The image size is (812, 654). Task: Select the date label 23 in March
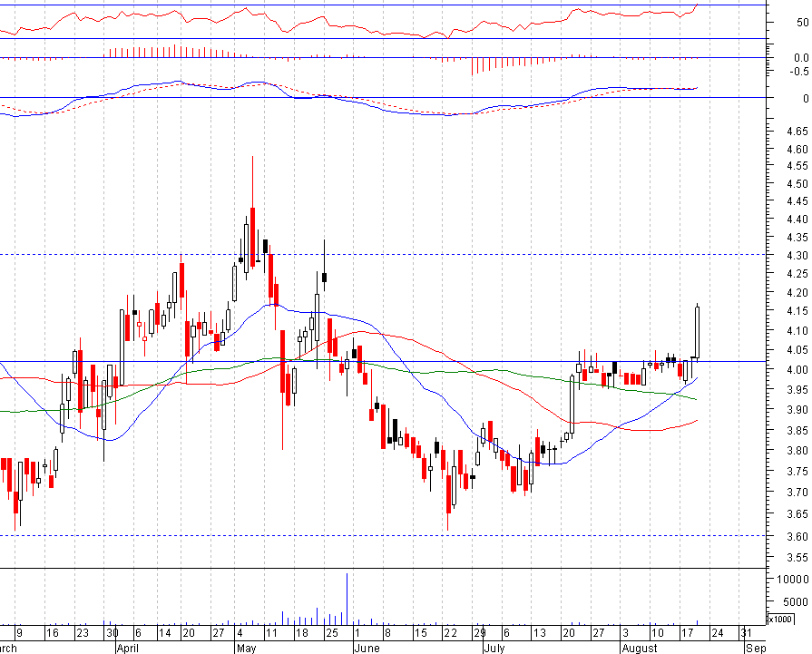click(x=83, y=633)
